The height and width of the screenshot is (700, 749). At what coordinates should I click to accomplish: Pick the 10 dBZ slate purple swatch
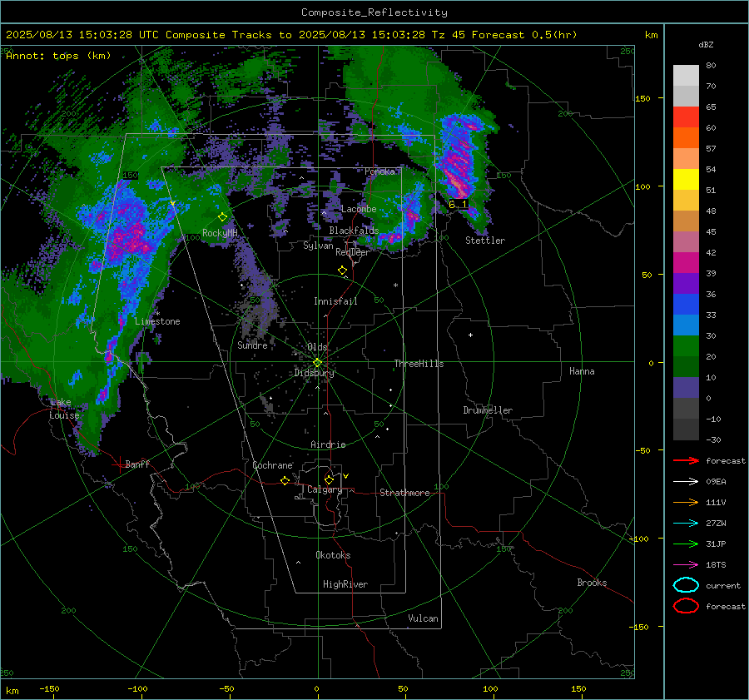[686, 387]
